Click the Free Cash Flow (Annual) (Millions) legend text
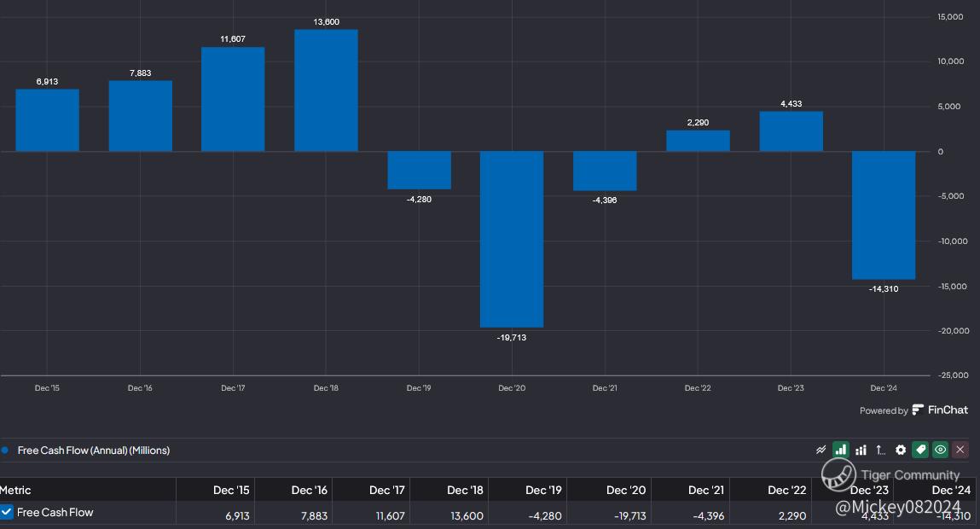Viewport: 980px width, 529px height. (94, 451)
